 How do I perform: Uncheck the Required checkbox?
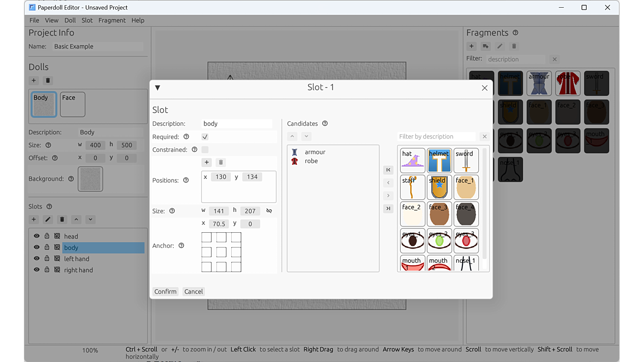click(x=205, y=136)
